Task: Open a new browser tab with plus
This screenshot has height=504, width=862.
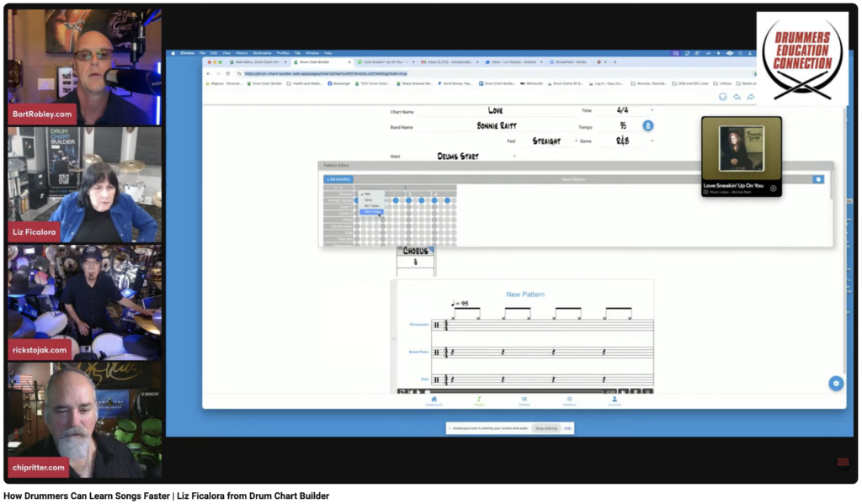Action: pyautogui.click(x=615, y=62)
